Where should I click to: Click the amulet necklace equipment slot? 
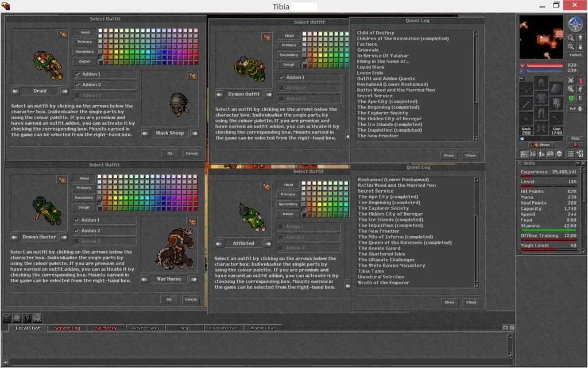pos(527,89)
